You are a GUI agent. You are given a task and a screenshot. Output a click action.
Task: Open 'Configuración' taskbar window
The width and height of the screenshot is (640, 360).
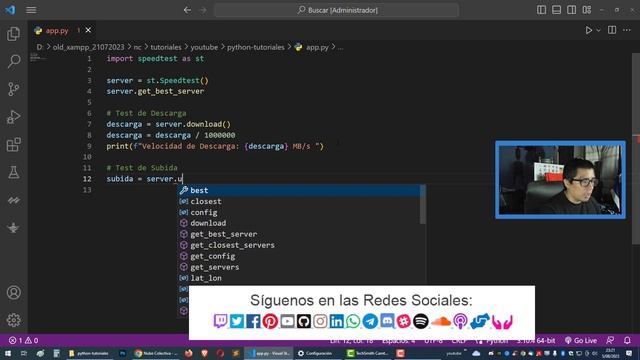[x=315, y=353]
